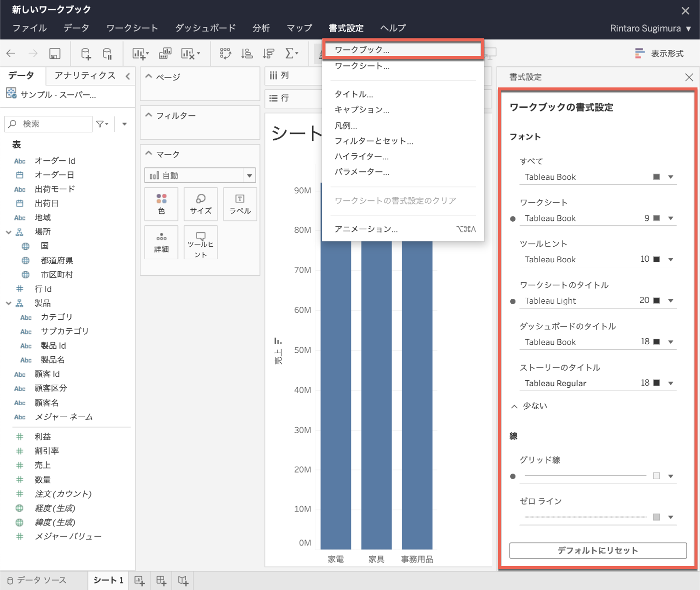
Task: Open the 自動 mark type dropdown
Action: [x=200, y=175]
